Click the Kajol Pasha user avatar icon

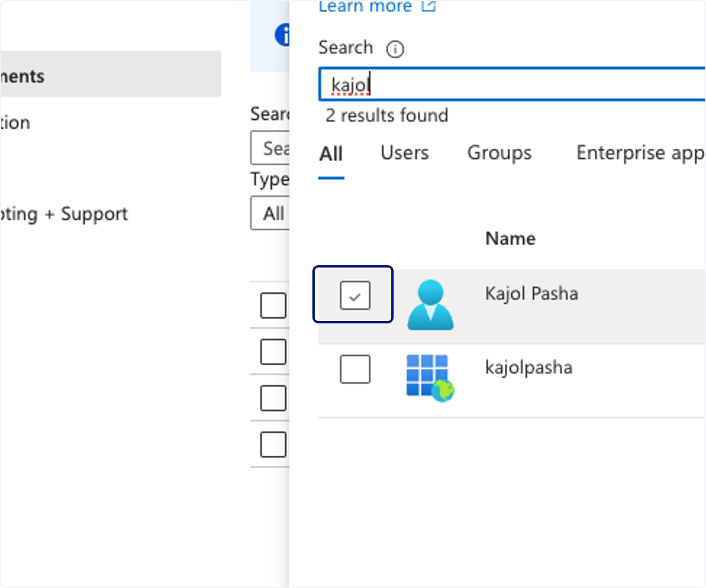tap(430, 304)
